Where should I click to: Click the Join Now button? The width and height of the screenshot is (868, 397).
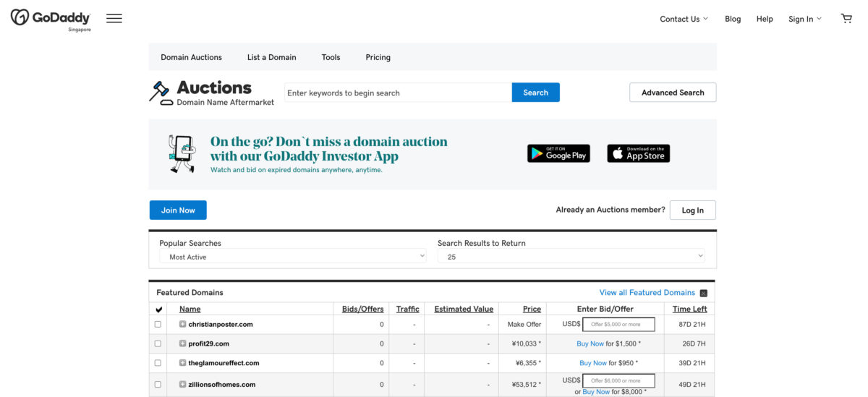click(178, 210)
